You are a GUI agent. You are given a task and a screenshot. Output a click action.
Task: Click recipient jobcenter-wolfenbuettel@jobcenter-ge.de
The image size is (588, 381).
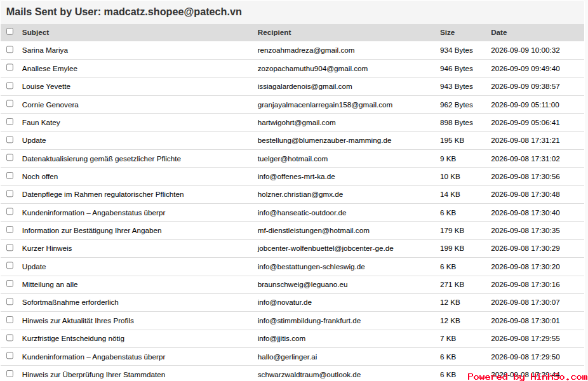tap(325, 249)
